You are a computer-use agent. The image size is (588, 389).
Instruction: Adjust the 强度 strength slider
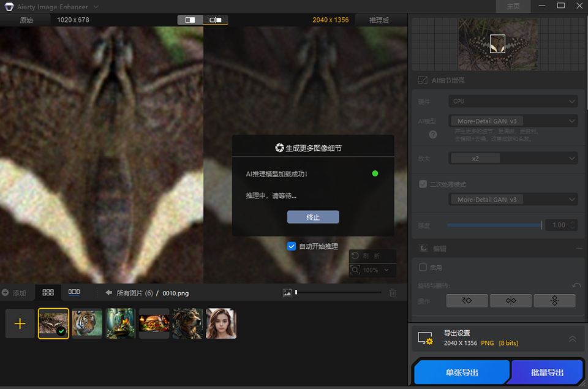[x=495, y=225]
